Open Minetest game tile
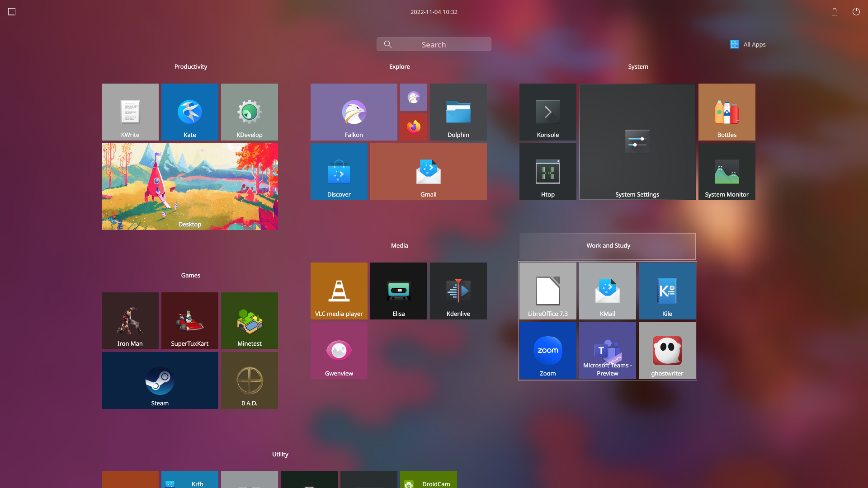Viewport: 868px width, 488px height. [x=250, y=321]
